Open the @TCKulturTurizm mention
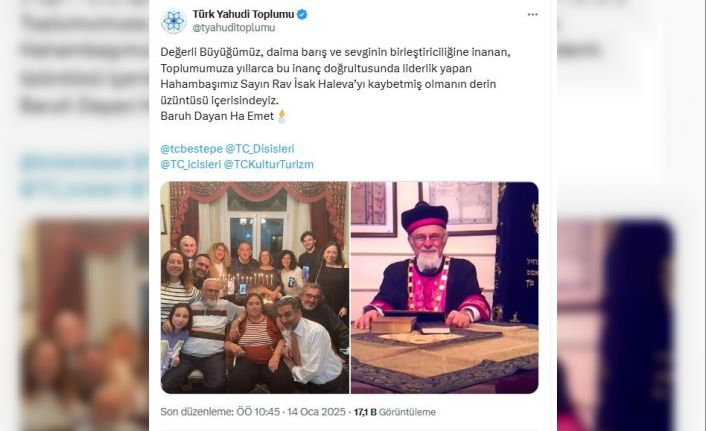Viewport: 706px width, 431px height. 269,164
